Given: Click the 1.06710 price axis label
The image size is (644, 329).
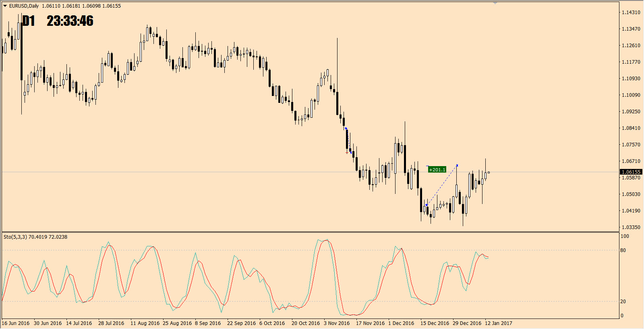Looking at the screenshot, I should tap(631, 161).
